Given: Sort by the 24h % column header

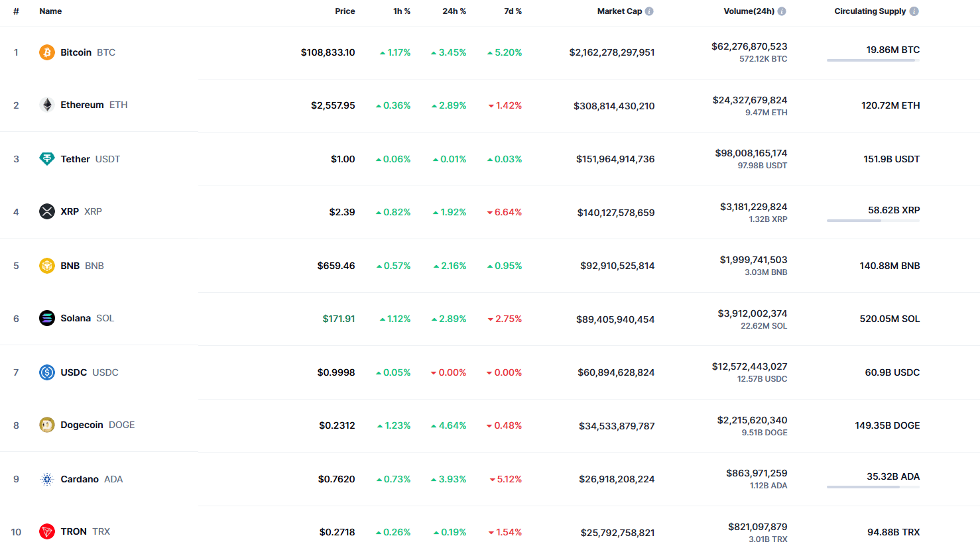Looking at the screenshot, I should (x=454, y=11).
